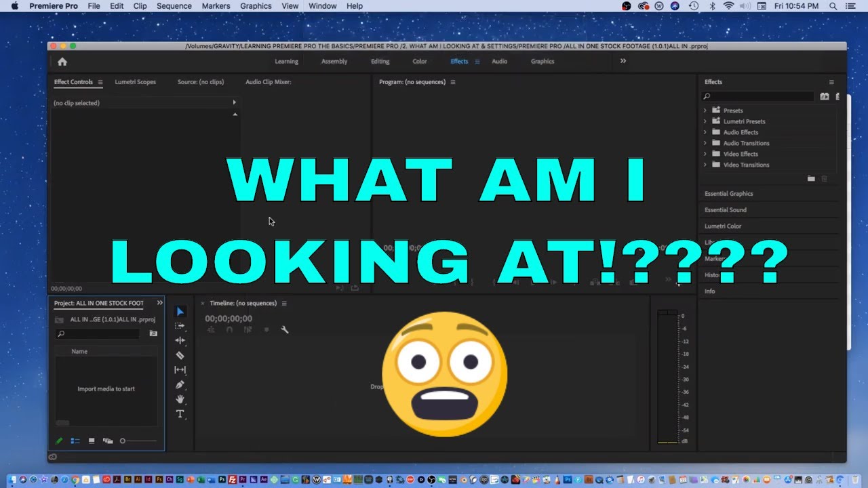The height and width of the screenshot is (488, 868).
Task: Open the Color workspace
Action: 420,62
